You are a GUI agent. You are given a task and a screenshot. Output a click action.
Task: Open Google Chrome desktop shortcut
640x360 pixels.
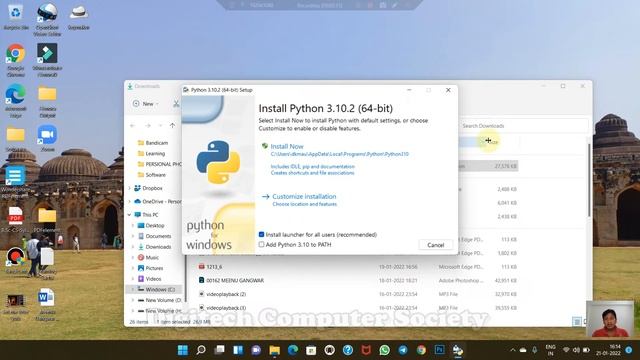[16, 60]
